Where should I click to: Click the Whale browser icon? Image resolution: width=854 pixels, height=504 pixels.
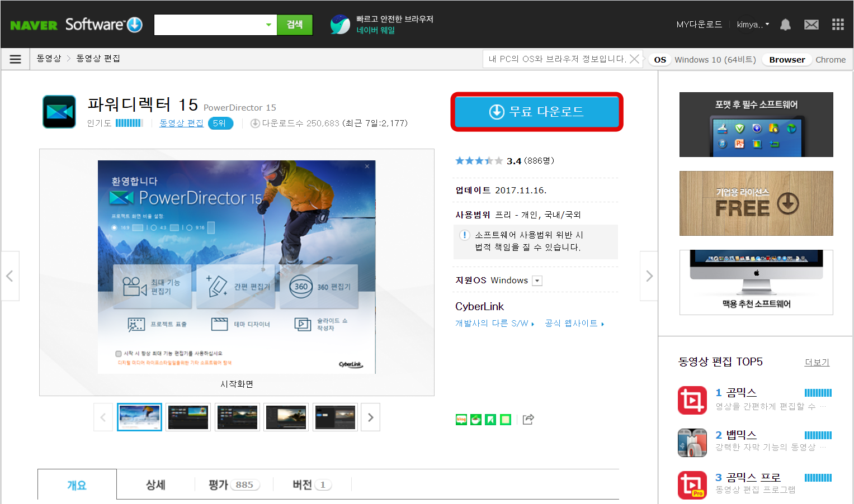pos(340,24)
